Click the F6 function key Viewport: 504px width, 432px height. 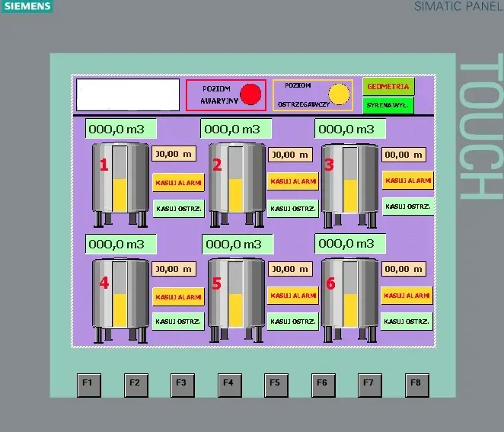324,385
